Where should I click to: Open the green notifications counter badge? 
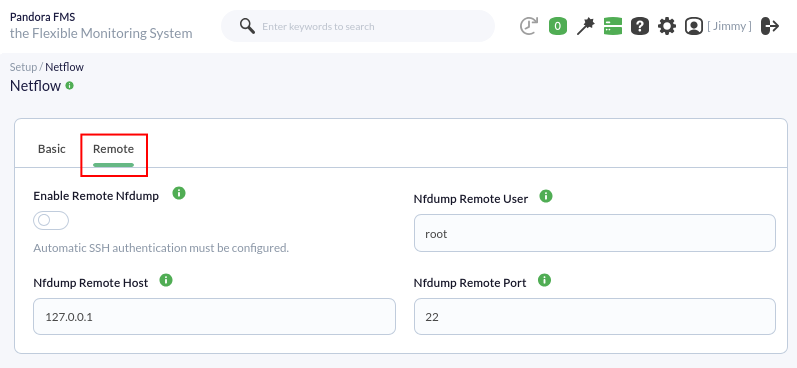558,26
